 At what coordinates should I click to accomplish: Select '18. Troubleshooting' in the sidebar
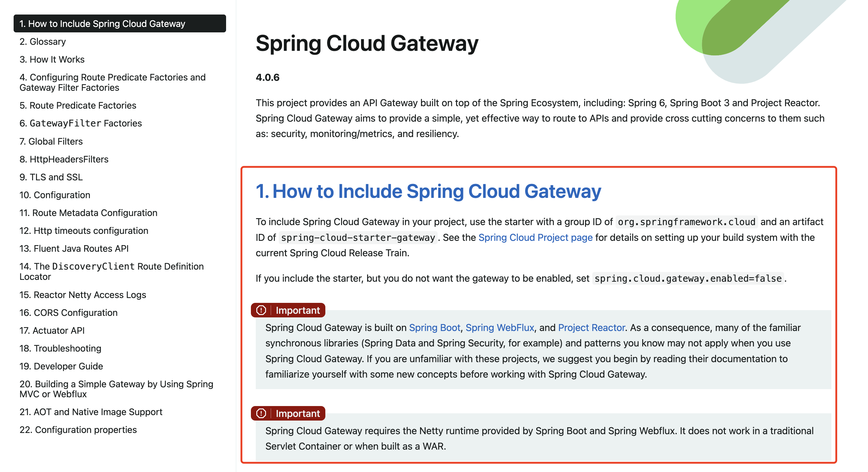click(x=60, y=348)
